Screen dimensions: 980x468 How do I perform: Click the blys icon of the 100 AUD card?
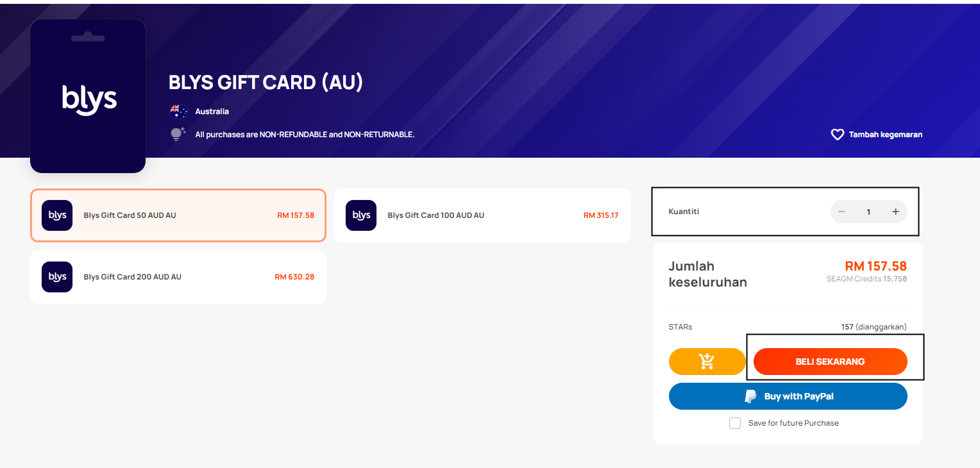361,215
